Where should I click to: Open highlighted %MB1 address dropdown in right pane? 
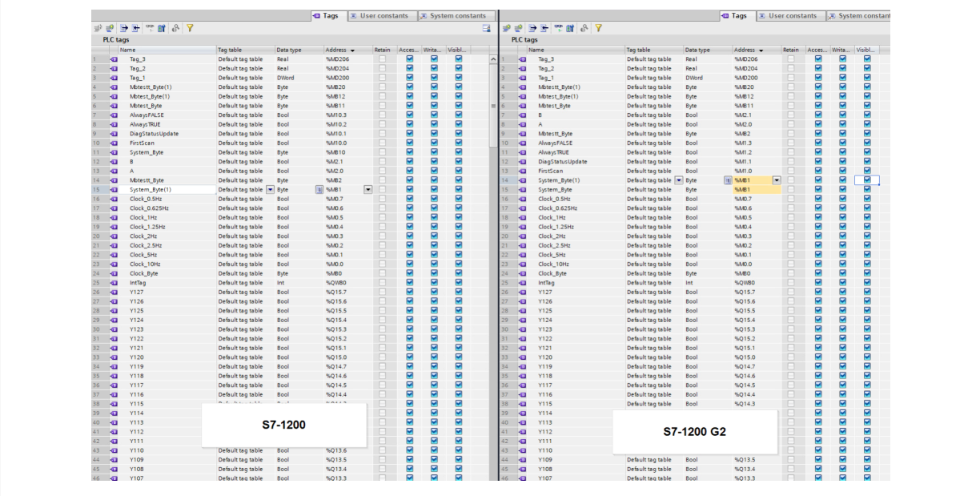click(x=777, y=180)
